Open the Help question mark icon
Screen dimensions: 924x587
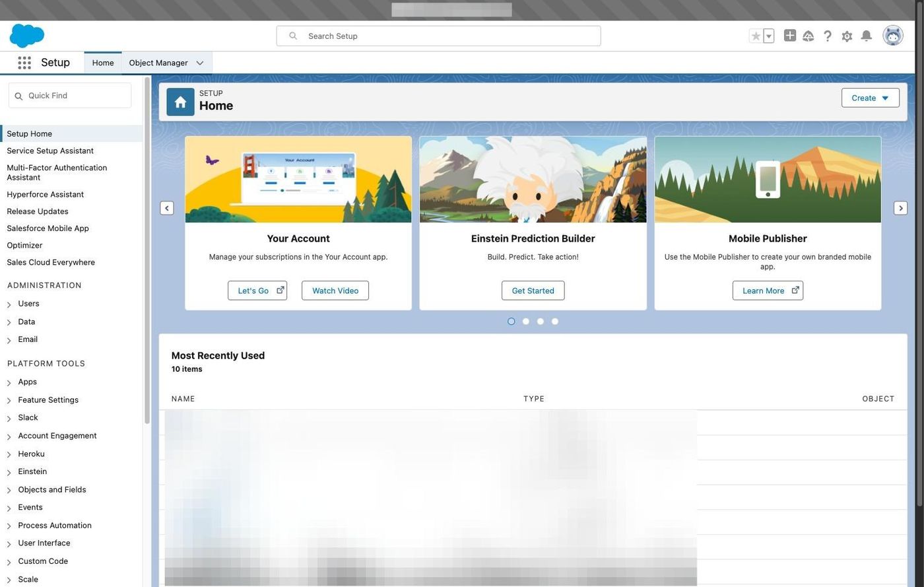click(x=828, y=36)
